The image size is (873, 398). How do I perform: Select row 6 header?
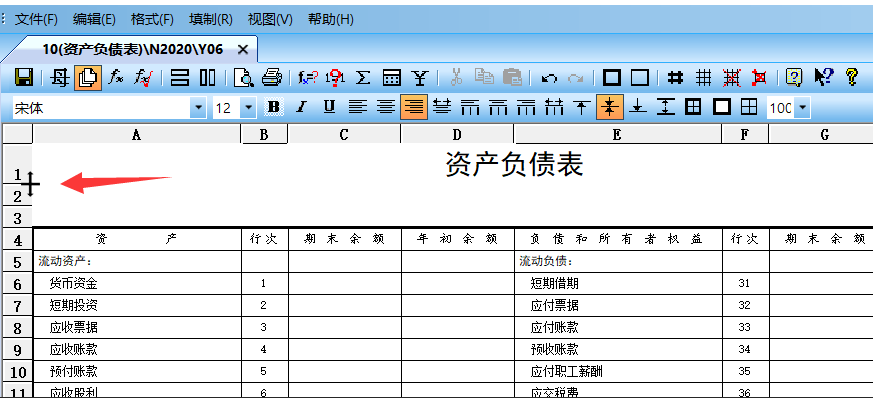pyautogui.click(x=17, y=284)
